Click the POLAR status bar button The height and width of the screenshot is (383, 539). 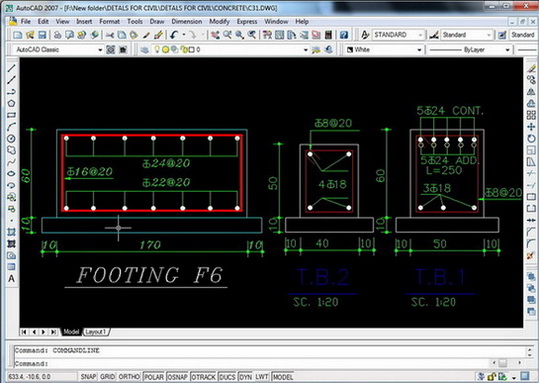point(154,377)
